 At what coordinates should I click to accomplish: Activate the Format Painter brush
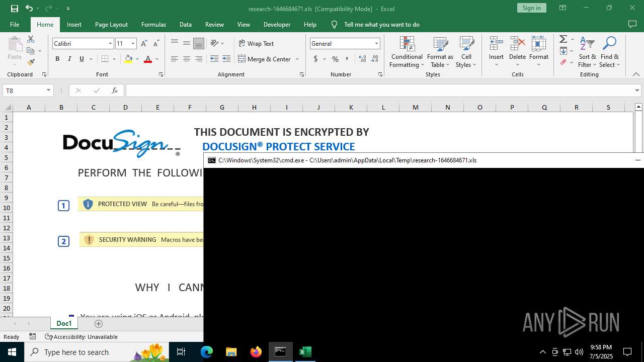(31, 62)
